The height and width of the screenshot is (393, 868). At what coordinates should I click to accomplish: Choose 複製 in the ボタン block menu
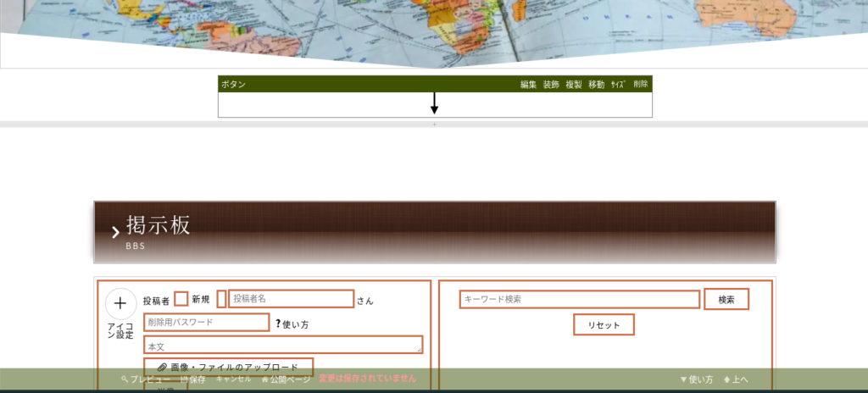tap(574, 85)
